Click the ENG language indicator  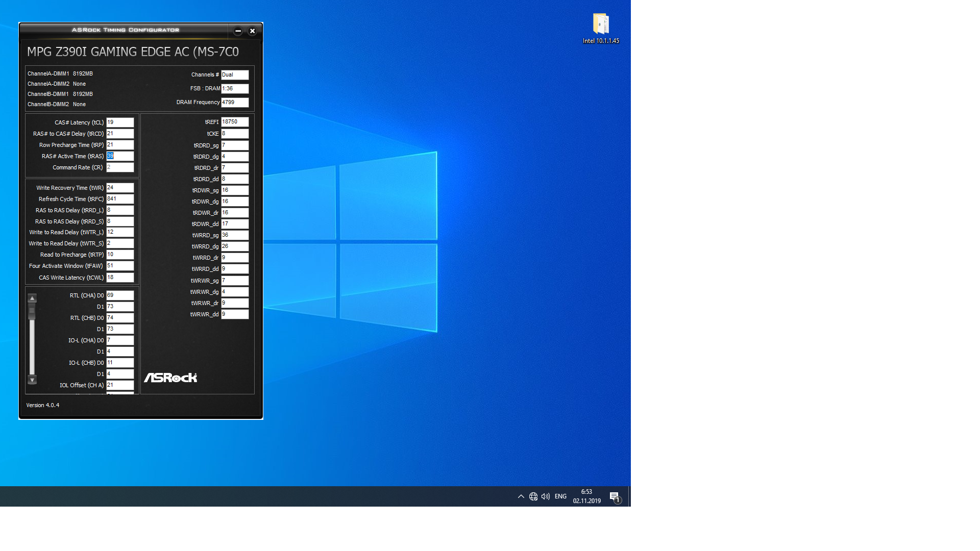coord(560,496)
